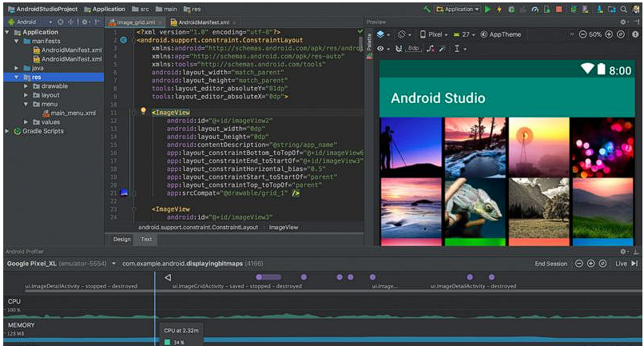The height and width of the screenshot is (346, 644).
Task: Collapse the Application tree node
Action: [7, 32]
